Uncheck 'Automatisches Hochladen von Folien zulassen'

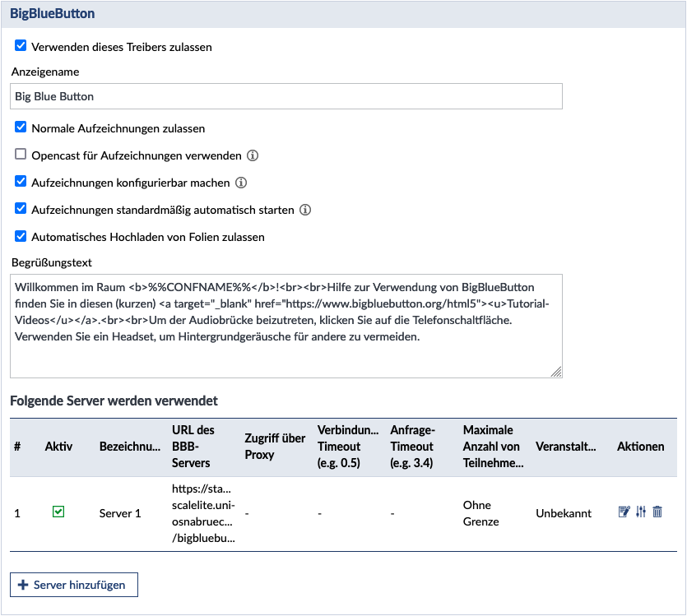click(21, 237)
